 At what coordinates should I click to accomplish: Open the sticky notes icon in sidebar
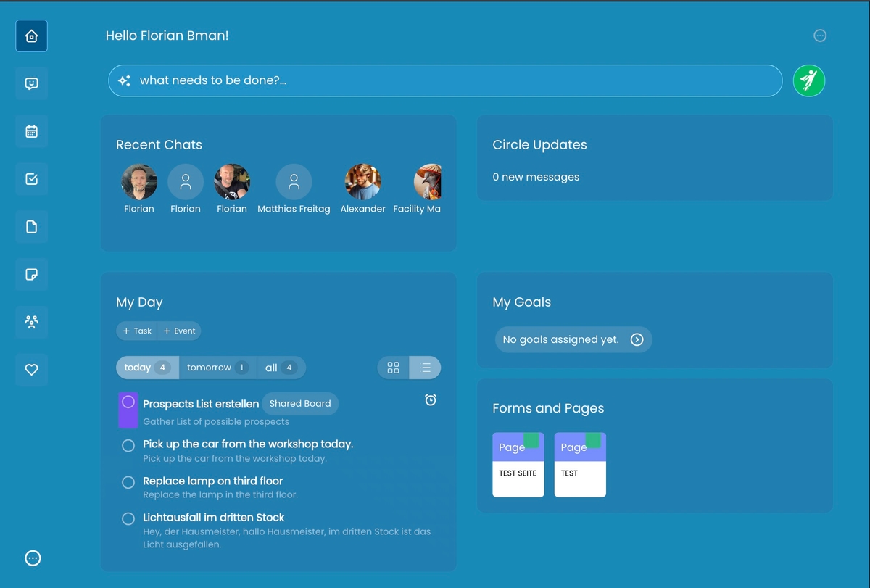tap(31, 275)
